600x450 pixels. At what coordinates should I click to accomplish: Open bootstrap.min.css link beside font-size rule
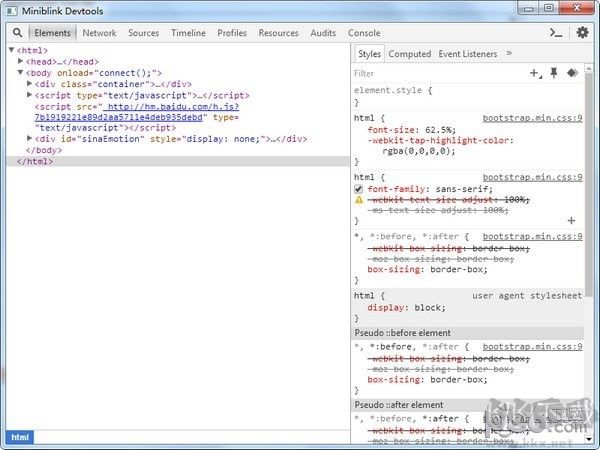click(532, 118)
